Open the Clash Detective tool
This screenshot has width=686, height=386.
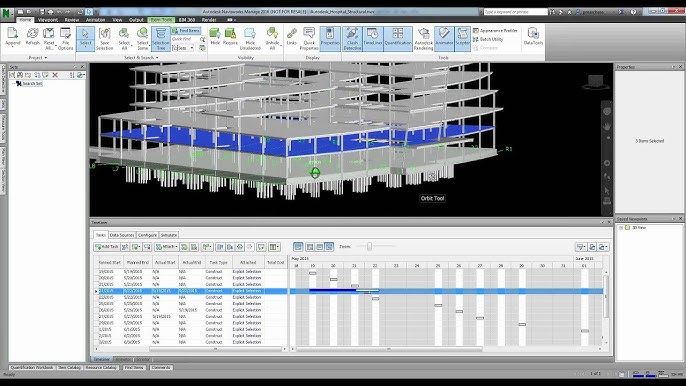click(x=352, y=39)
